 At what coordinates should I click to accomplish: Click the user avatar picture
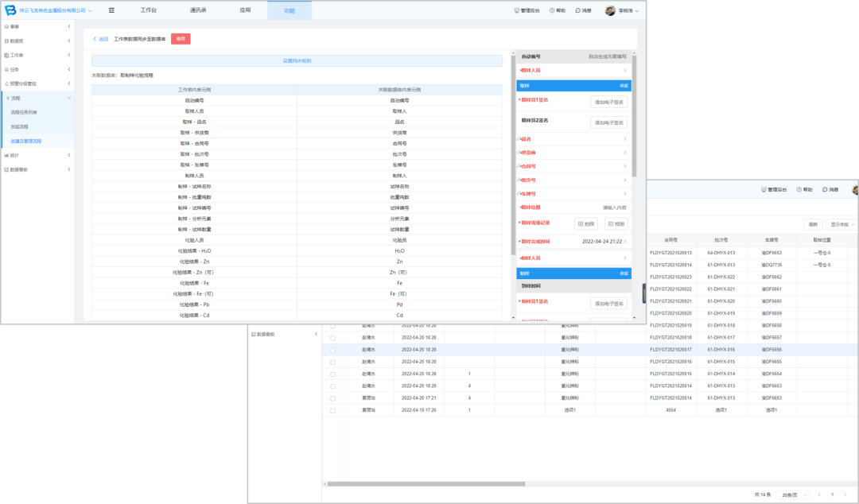click(610, 10)
